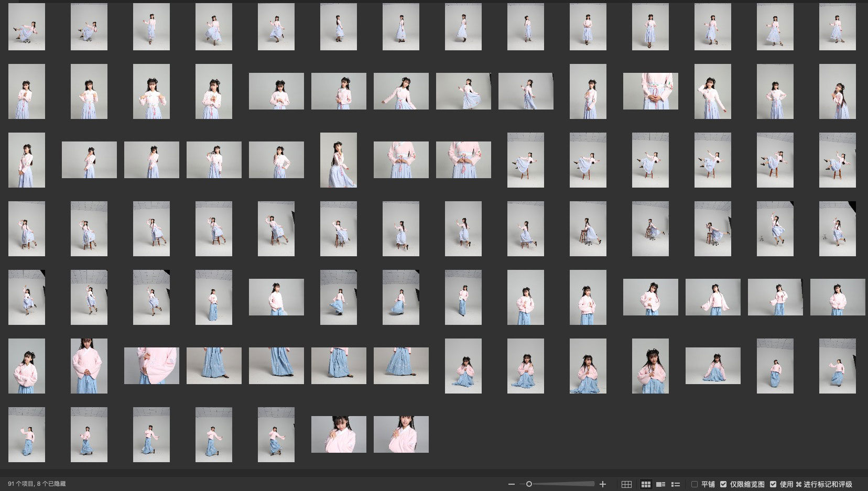Enable the 平铺 checkbox

695,484
